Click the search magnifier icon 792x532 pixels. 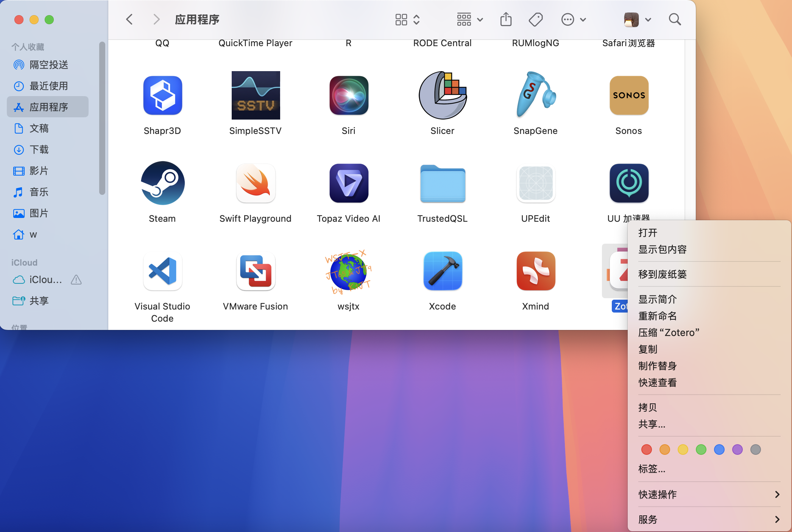point(675,19)
